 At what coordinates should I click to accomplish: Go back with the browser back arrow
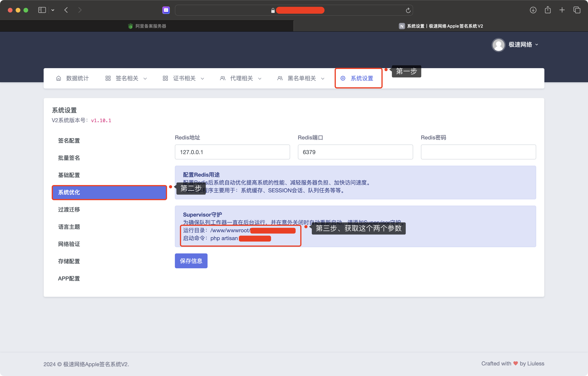coord(66,10)
